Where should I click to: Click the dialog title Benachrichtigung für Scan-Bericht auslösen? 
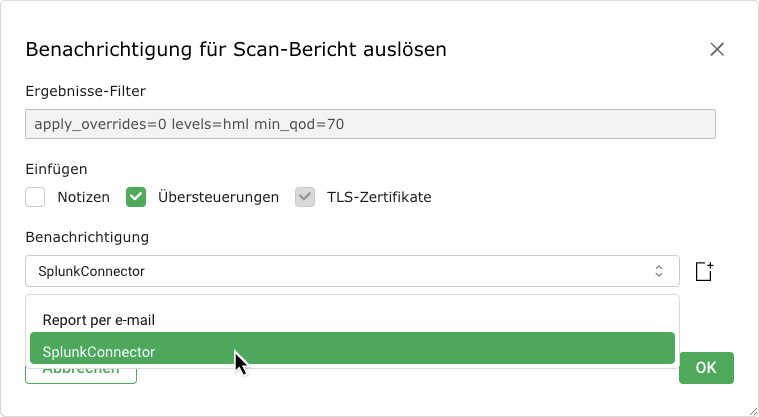pyautogui.click(x=236, y=49)
